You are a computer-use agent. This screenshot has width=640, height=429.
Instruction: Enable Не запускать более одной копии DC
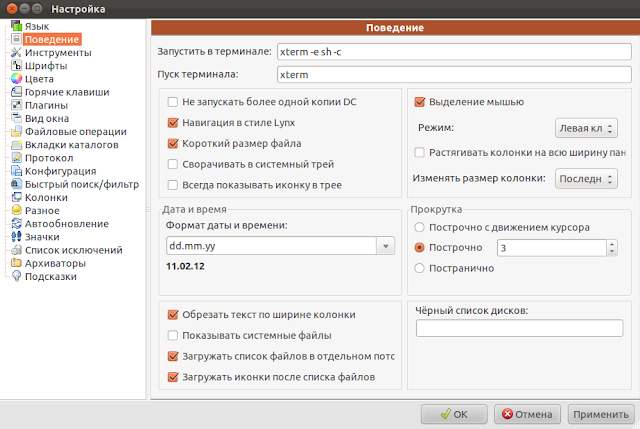click(x=173, y=102)
